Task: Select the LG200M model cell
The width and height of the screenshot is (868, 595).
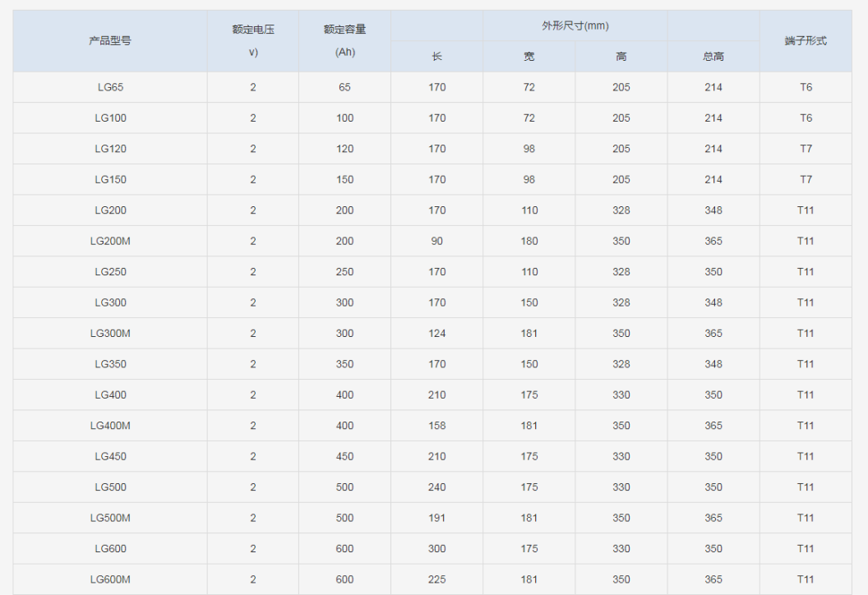Action: pos(110,241)
